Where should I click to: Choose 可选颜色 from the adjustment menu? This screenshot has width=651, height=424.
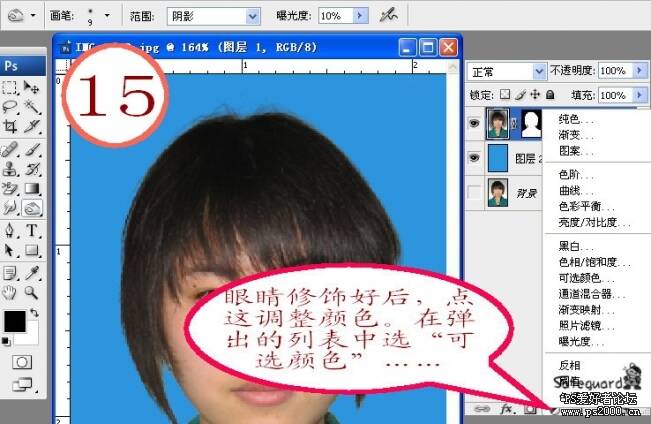point(579,277)
